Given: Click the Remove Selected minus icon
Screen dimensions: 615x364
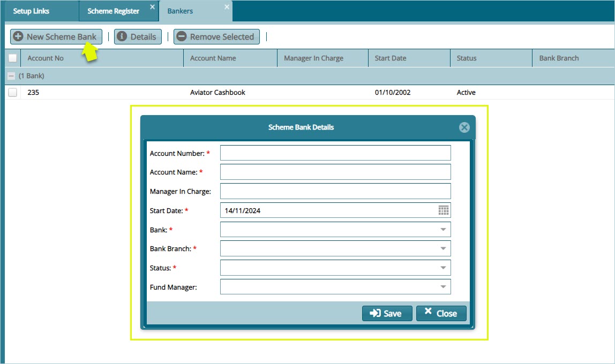Looking at the screenshot, I should pyautogui.click(x=182, y=36).
